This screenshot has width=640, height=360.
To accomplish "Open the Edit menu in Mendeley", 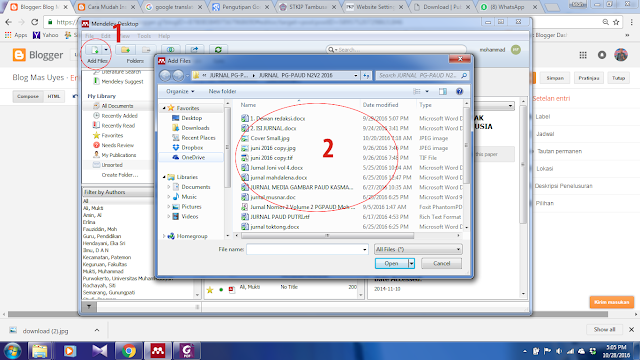I will pyautogui.click(x=106, y=36).
